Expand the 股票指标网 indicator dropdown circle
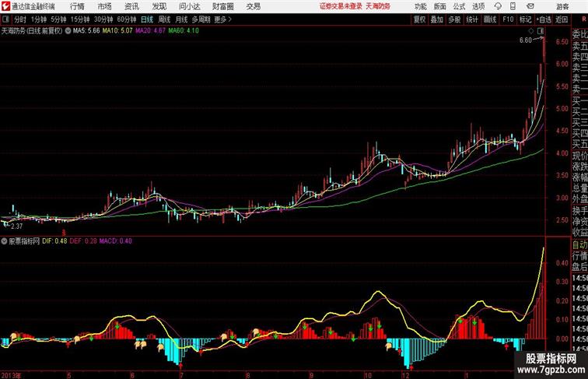The width and height of the screenshot is (588, 379). click(x=4, y=241)
